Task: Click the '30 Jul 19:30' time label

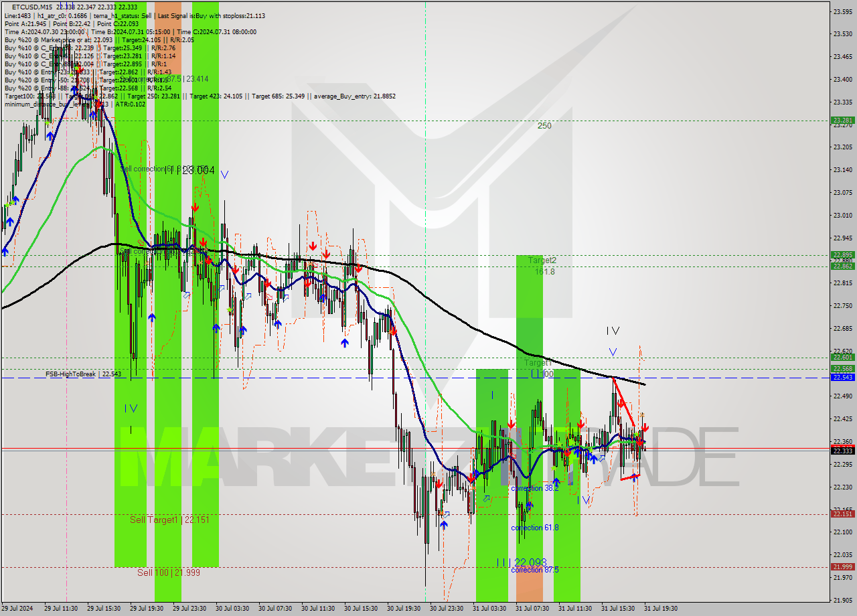Action: [x=404, y=609]
